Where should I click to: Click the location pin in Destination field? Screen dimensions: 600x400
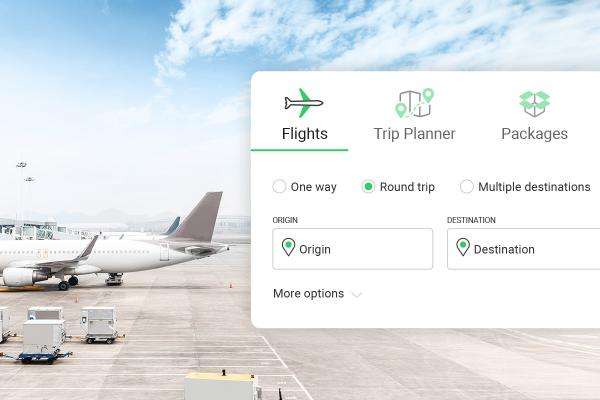coord(463,247)
